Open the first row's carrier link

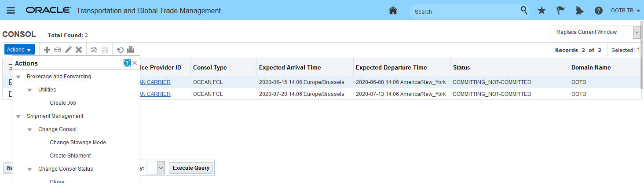tap(155, 82)
